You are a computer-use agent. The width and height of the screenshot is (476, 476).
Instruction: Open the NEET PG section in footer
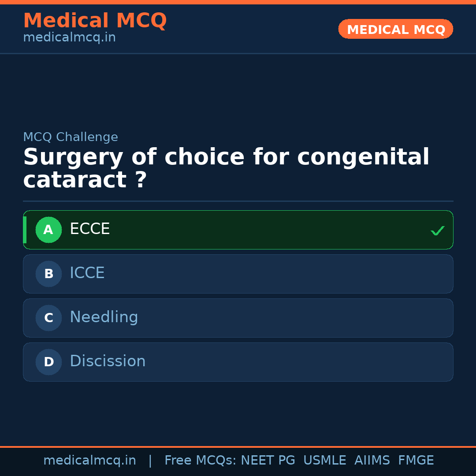(268, 460)
